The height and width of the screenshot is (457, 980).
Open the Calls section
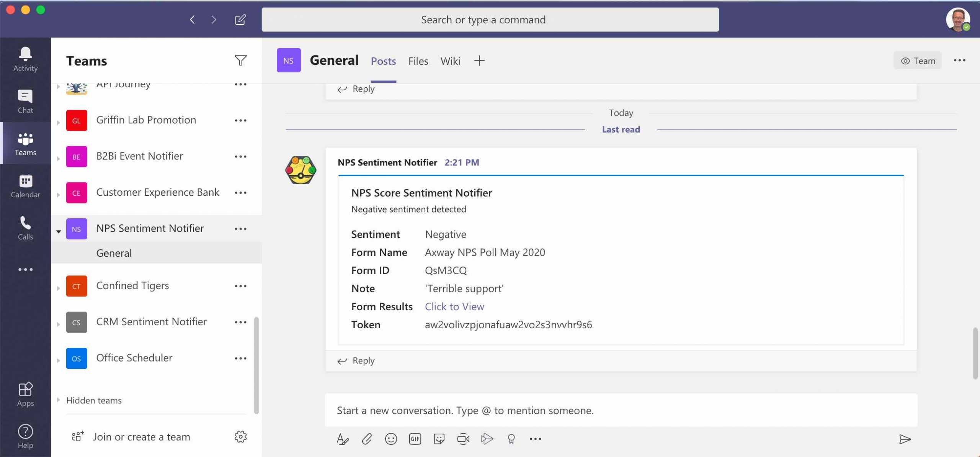(25, 228)
